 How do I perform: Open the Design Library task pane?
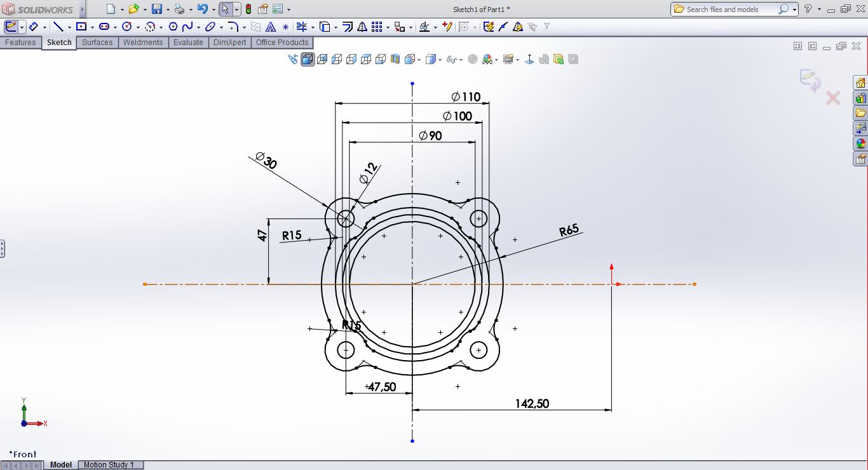[860, 97]
